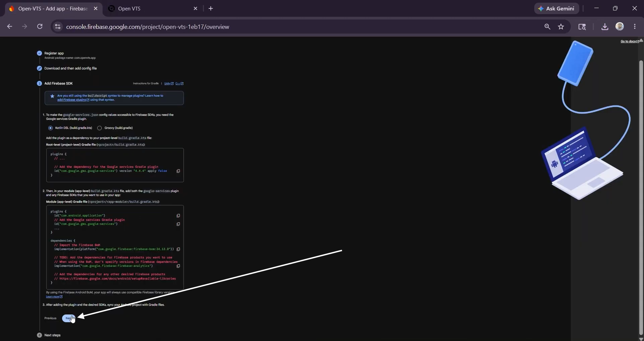Open the Learn more link about BoM

[54, 297]
